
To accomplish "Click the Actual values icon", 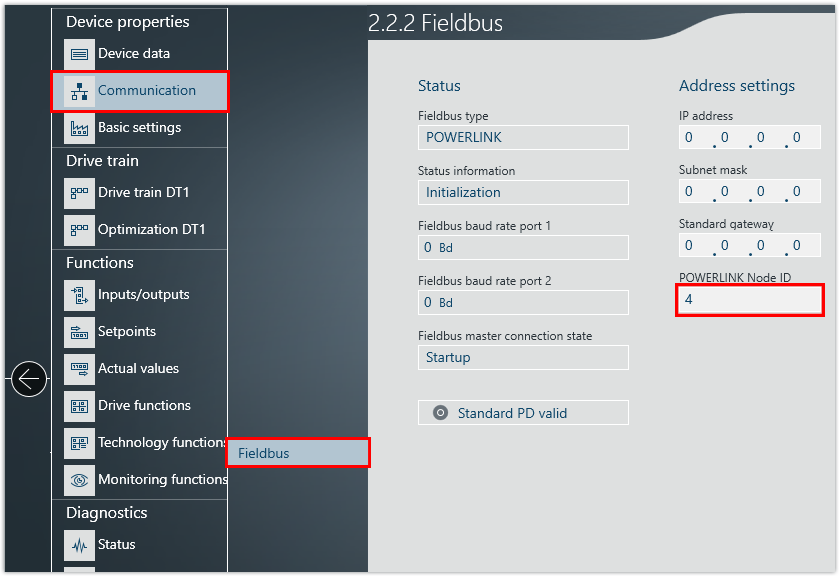I will click(79, 369).
